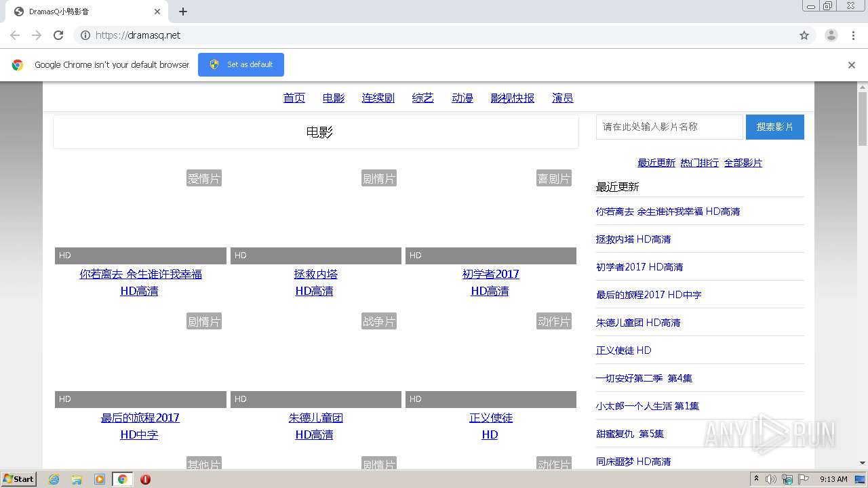Open 综艺 navigation link
Viewport: 868px width, 488px height.
tap(423, 98)
